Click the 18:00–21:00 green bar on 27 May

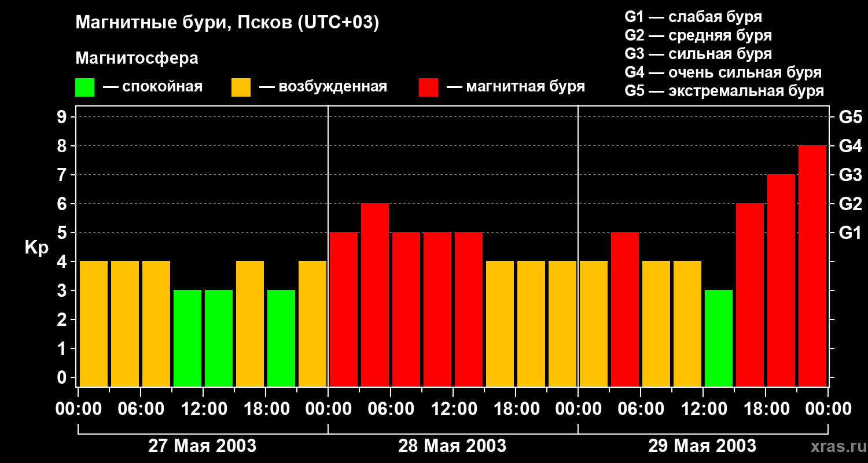click(x=281, y=339)
